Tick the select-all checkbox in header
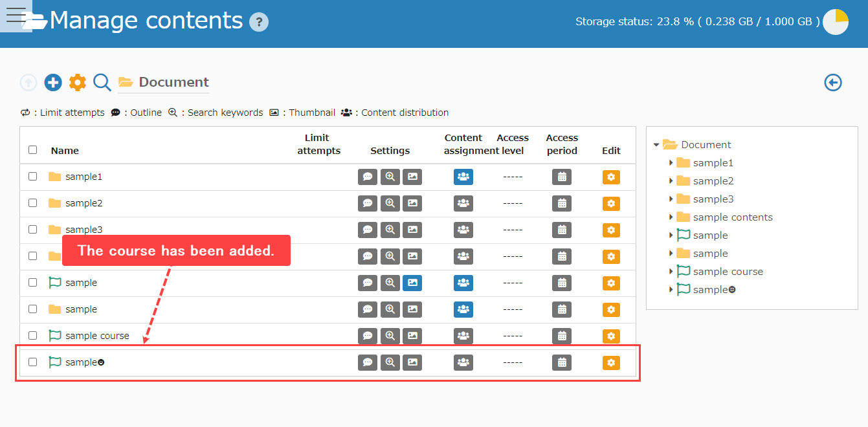This screenshot has height=427, width=868. (x=33, y=150)
